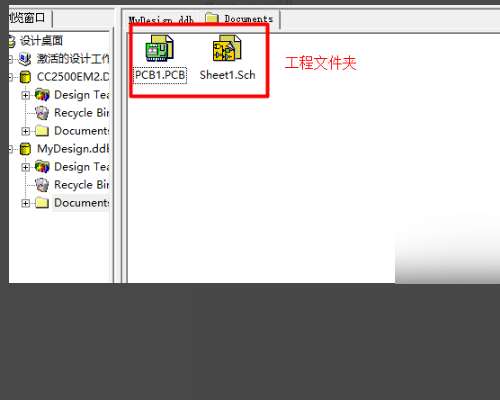Expand Documents folder under MyDesign.ddb

pos(25,203)
